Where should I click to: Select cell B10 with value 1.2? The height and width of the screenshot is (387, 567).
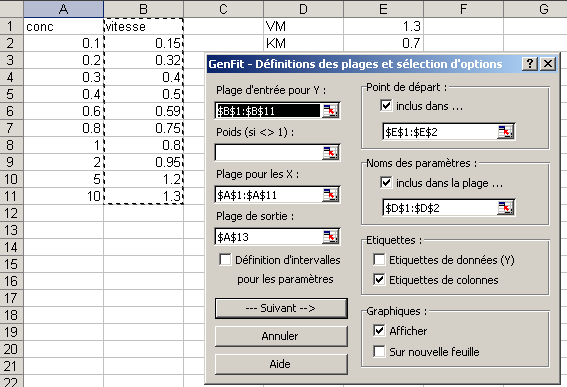tap(144, 179)
